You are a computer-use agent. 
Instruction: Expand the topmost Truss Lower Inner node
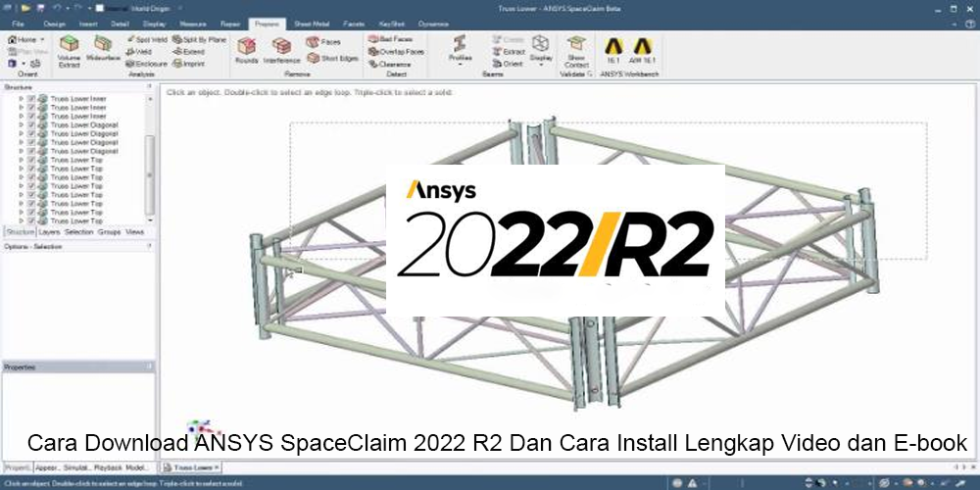[22, 99]
